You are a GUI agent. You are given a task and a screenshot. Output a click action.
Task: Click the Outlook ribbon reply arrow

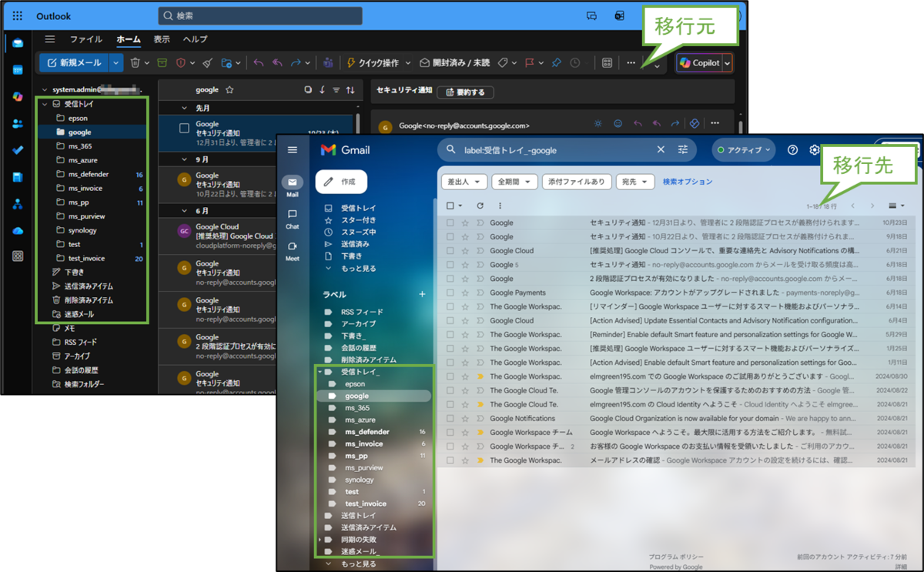coord(259,62)
